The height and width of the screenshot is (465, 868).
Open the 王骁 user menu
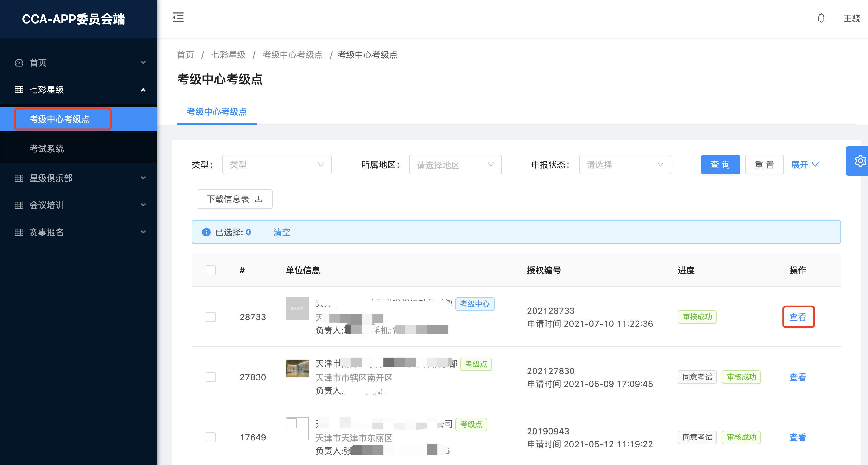(x=851, y=18)
